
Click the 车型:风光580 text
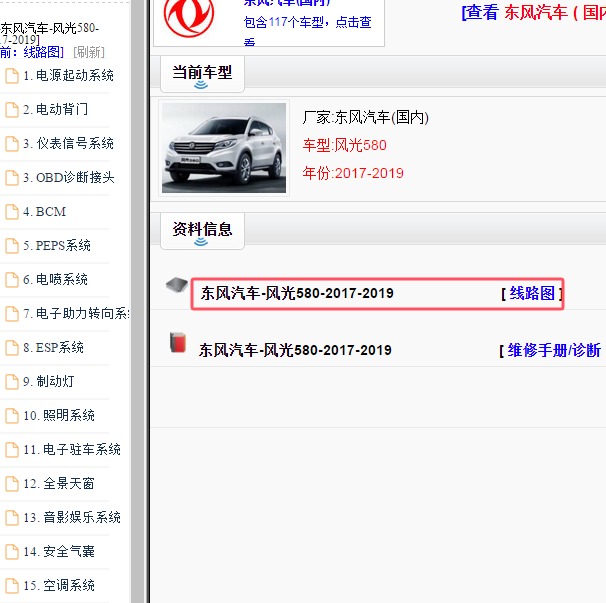344,145
